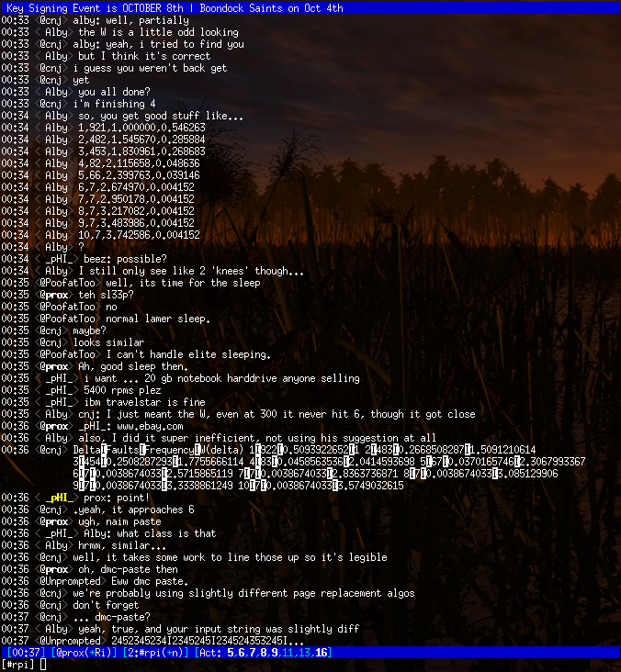Click message 'Alby: what class is that'
This screenshot has width=621, height=672.
[150, 534]
